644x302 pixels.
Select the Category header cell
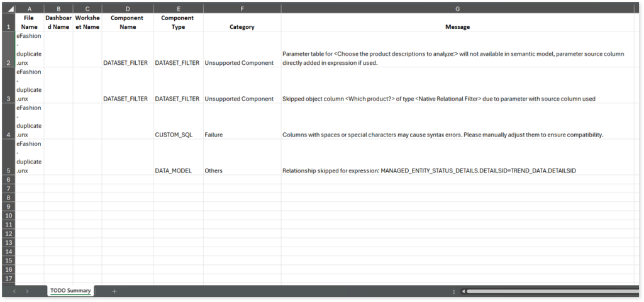241,27
